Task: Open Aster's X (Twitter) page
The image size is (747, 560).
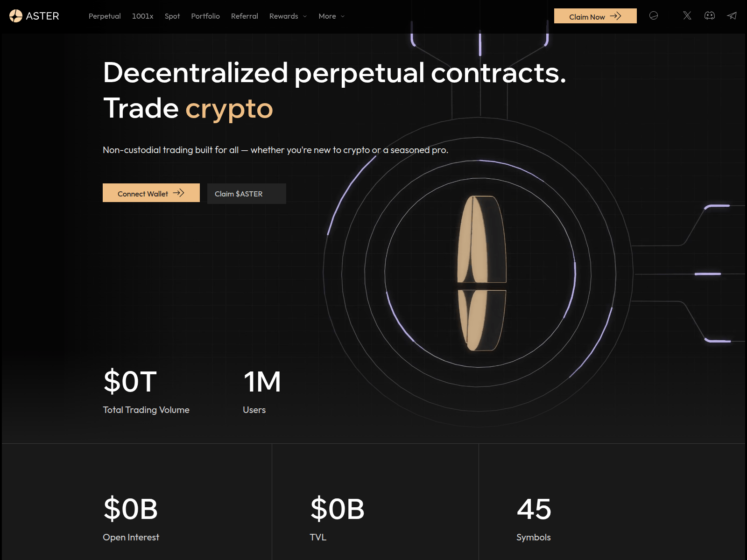Action: (x=687, y=15)
